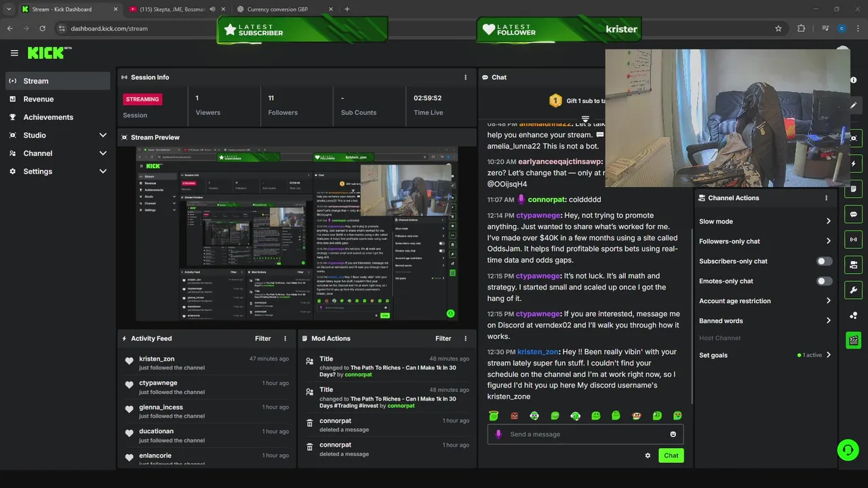Click the STREAMING status badge

point(142,99)
